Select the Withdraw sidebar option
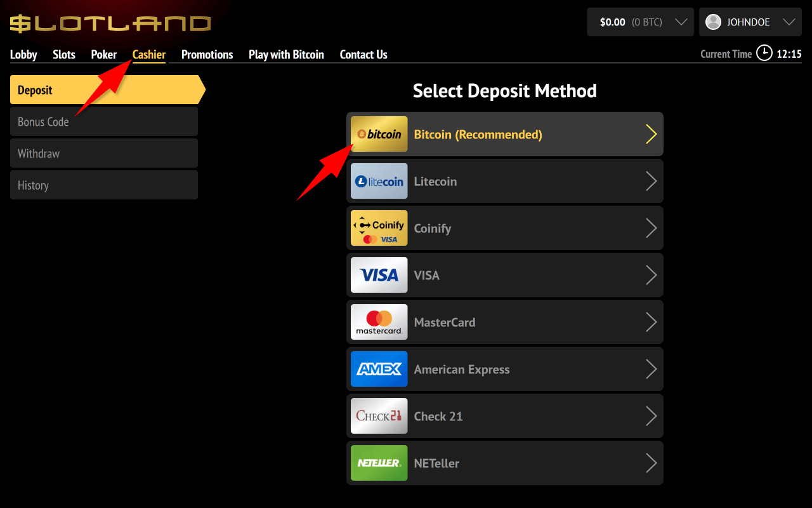This screenshot has width=812, height=508. click(x=103, y=153)
